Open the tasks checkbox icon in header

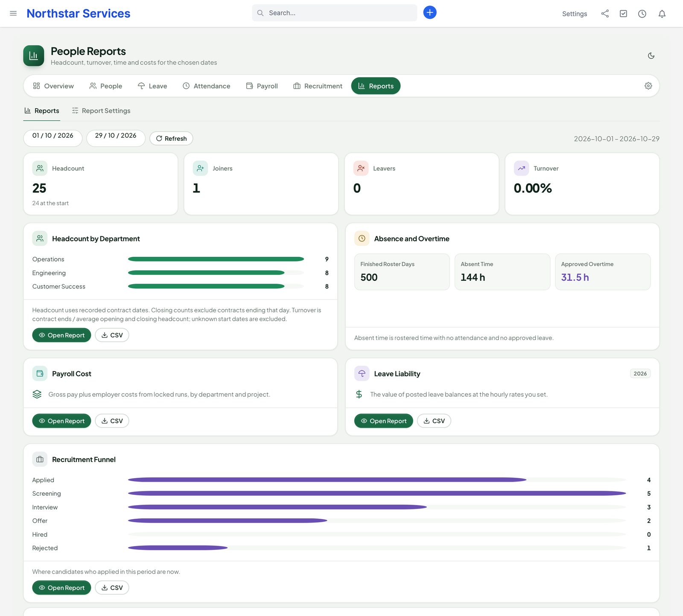[624, 14]
